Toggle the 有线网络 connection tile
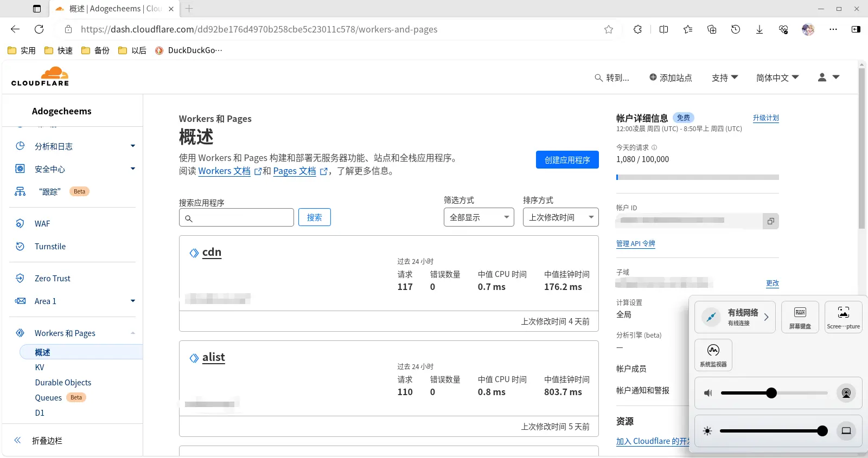The height and width of the screenshot is (458, 868). [735, 317]
